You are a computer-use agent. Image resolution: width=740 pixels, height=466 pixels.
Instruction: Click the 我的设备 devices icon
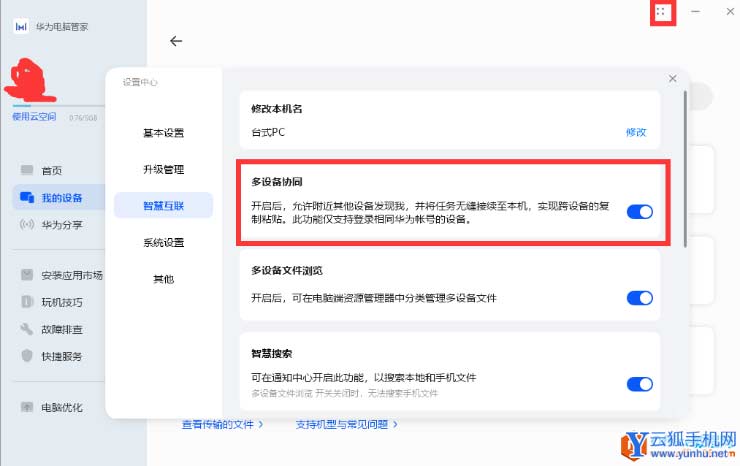pyautogui.click(x=27, y=197)
